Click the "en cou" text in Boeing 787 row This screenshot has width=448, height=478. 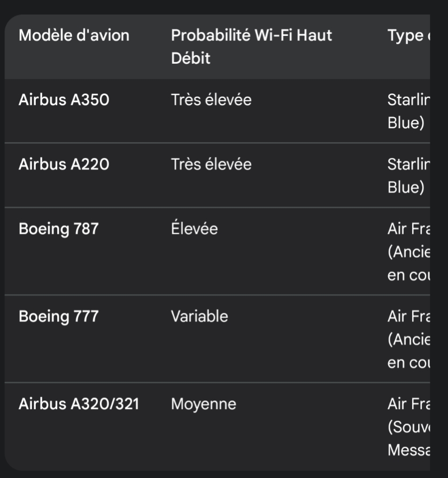point(408,275)
